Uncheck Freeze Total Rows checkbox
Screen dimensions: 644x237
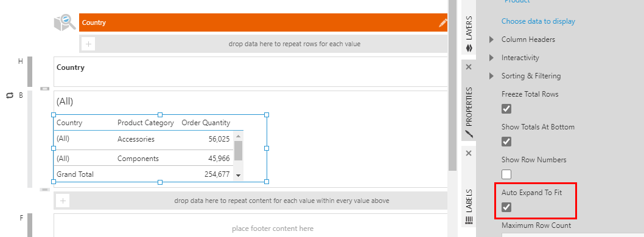[506, 109]
